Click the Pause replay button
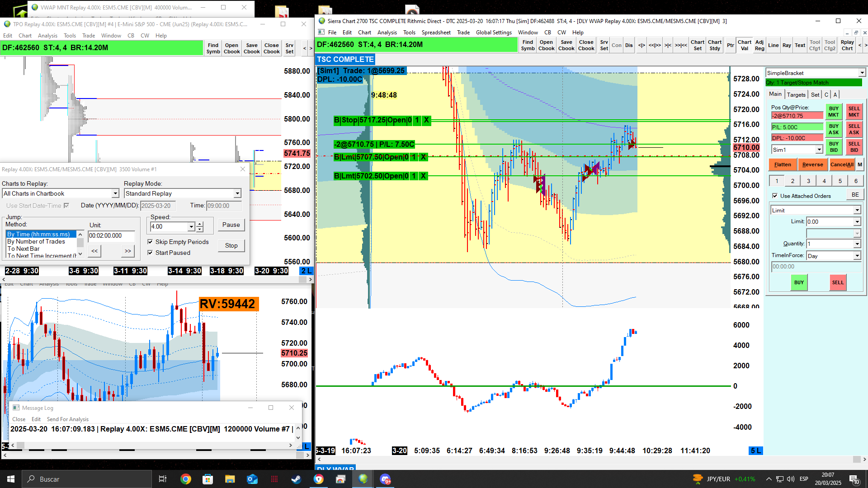868x488 pixels. (231, 225)
